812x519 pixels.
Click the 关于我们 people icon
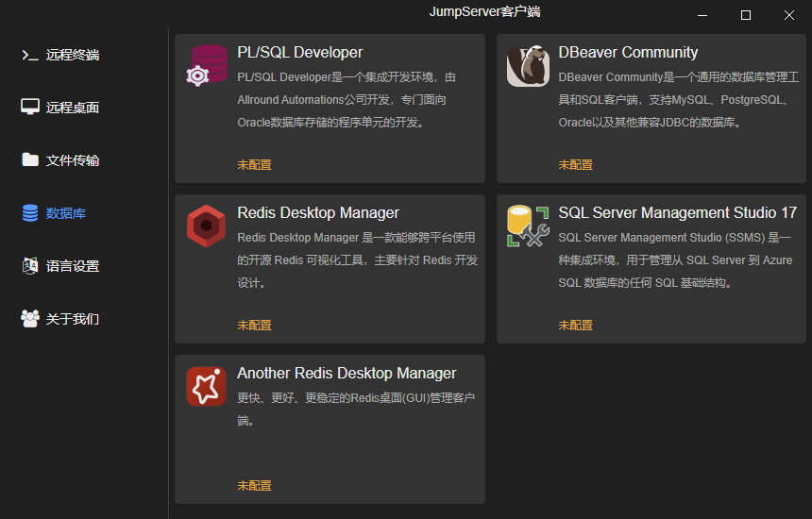pos(30,319)
